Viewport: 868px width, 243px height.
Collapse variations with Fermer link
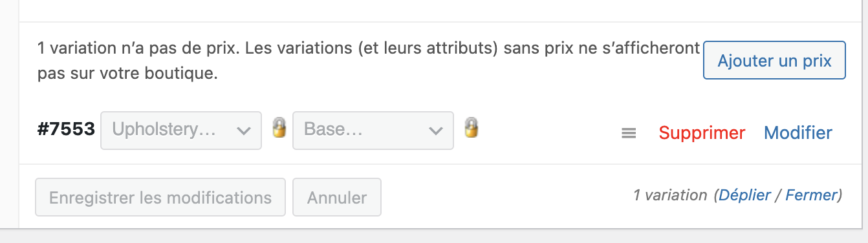812,196
